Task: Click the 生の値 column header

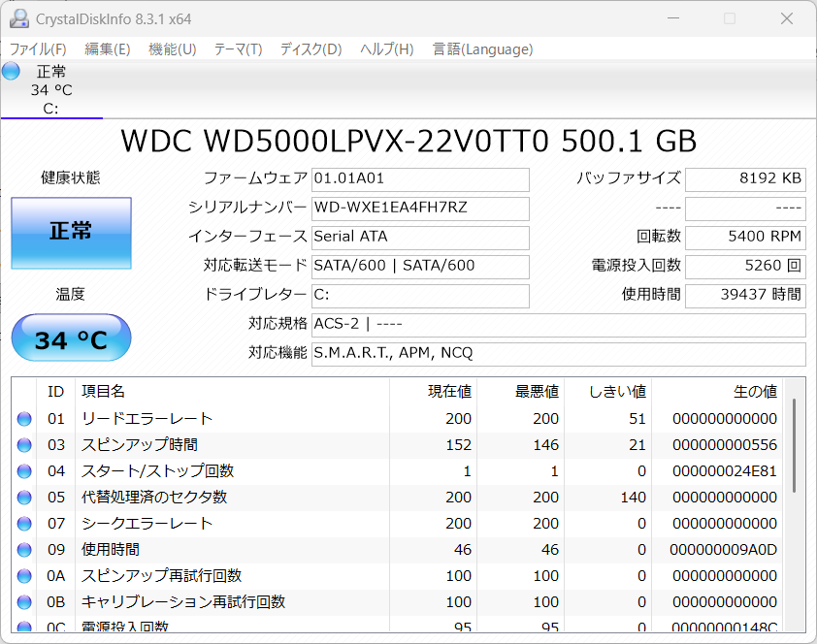Action: point(754,392)
